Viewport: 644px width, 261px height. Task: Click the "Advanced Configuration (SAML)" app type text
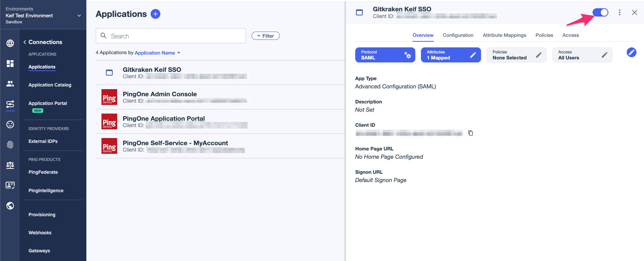395,86
